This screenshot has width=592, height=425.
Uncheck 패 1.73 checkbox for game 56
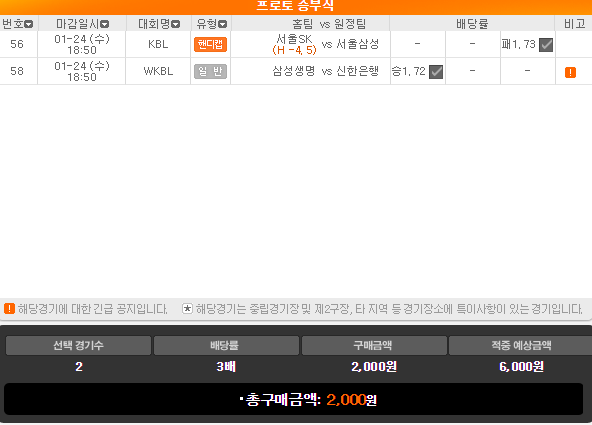pyautogui.click(x=546, y=45)
